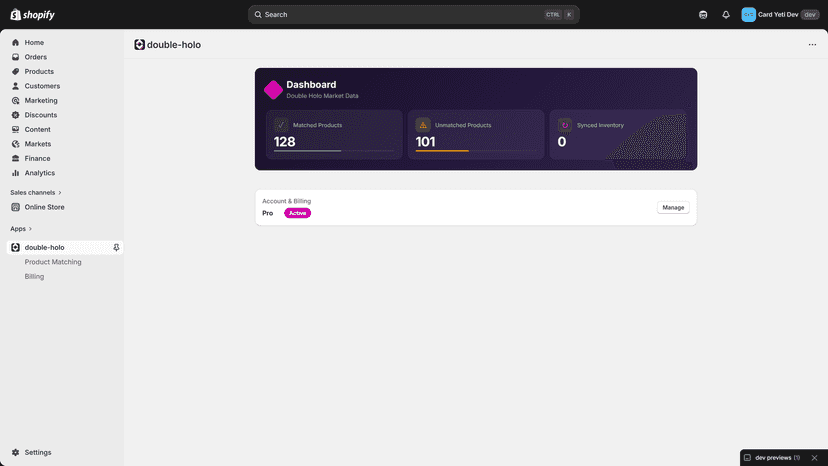Click the Unmatched Products warning icon

(x=423, y=125)
